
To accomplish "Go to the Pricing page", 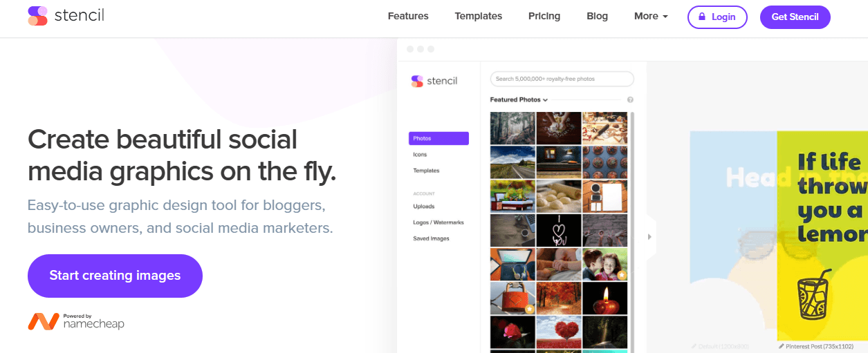I will click(x=544, y=17).
